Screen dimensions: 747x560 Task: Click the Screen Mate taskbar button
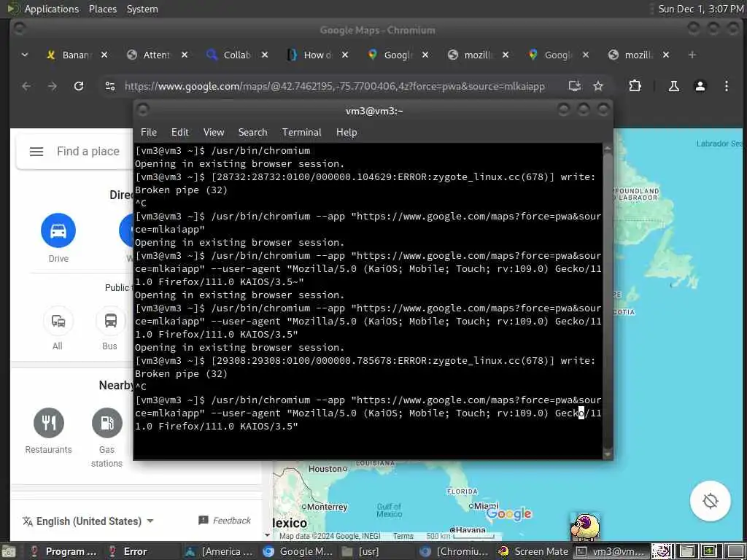533,551
